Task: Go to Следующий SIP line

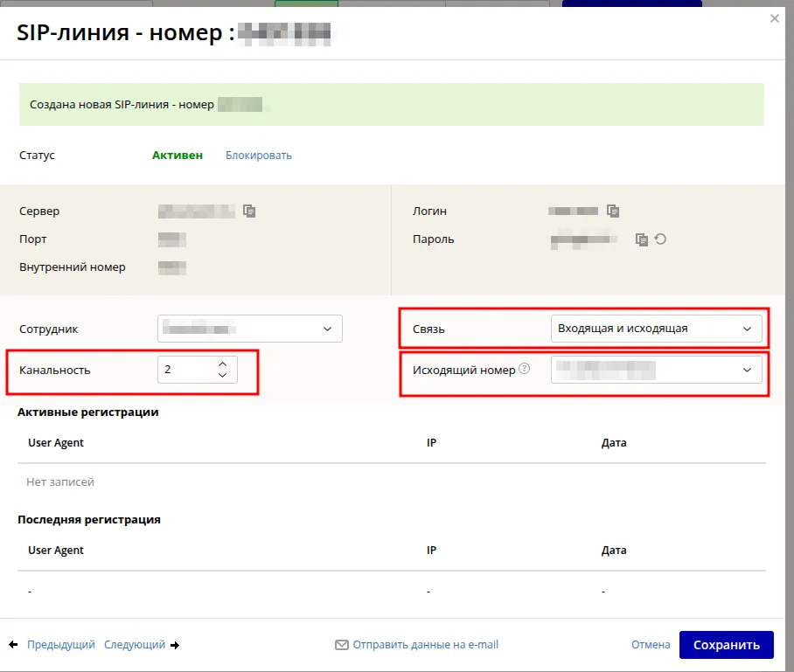Action: [x=135, y=645]
